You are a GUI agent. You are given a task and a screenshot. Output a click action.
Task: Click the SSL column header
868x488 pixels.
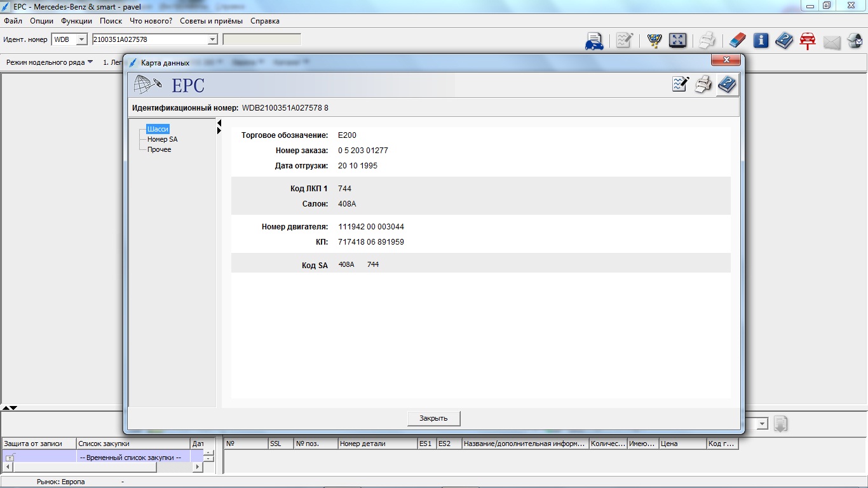[280, 444]
